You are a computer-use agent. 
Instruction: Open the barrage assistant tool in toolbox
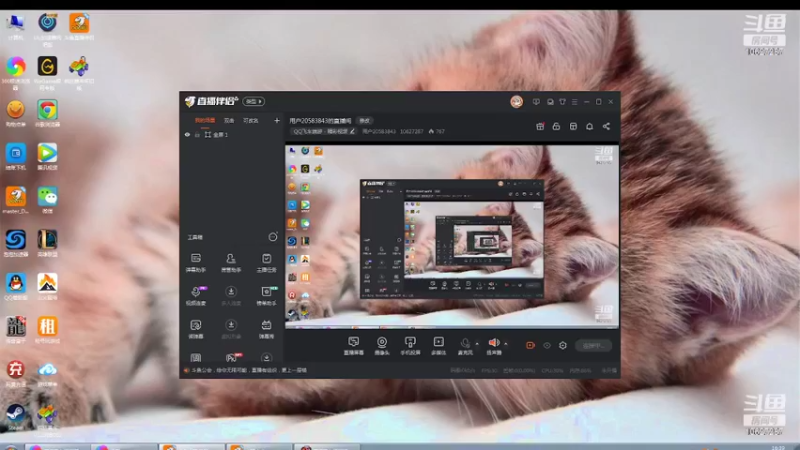(196, 263)
